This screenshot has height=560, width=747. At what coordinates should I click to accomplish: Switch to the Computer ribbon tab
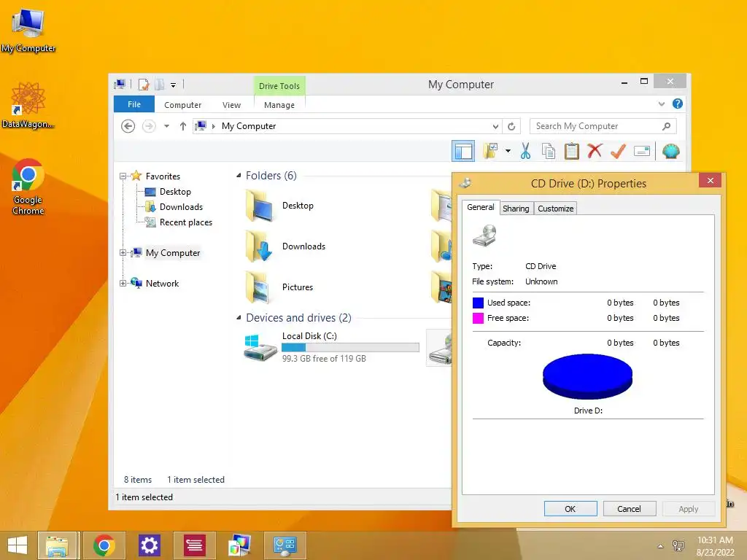click(182, 105)
